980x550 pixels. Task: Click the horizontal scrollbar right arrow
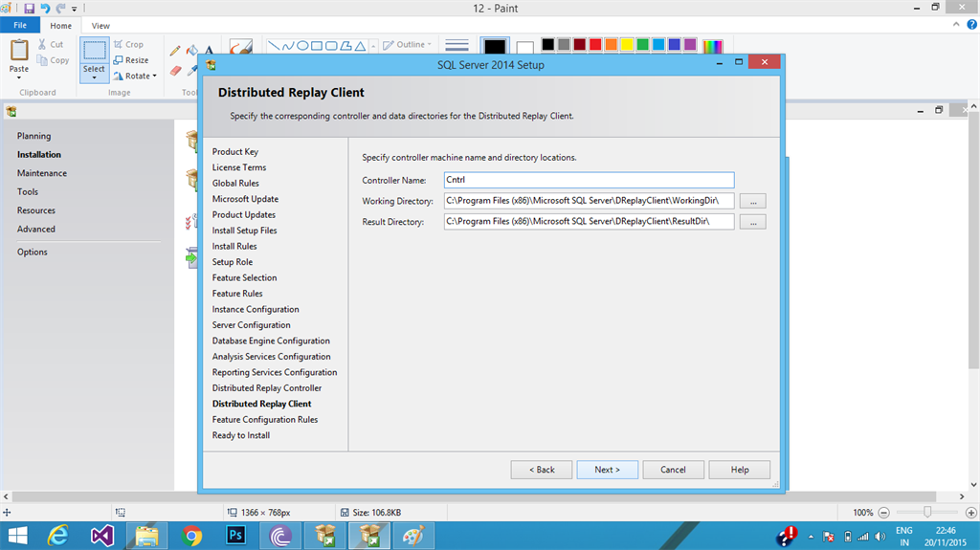click(962, 496)
